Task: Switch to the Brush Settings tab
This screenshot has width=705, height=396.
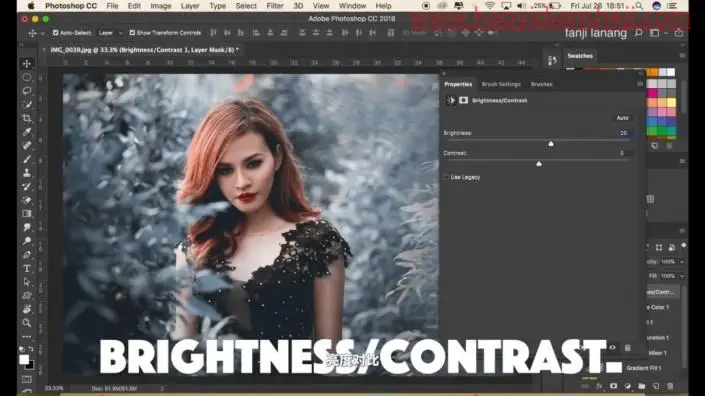Action: 501,85
